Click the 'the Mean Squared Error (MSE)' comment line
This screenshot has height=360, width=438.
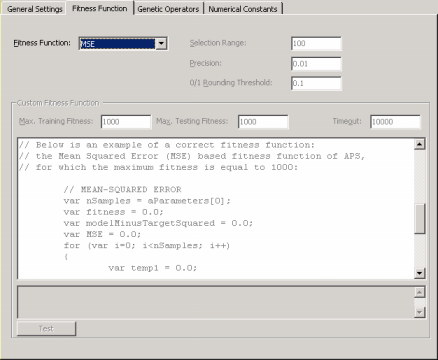192,156
